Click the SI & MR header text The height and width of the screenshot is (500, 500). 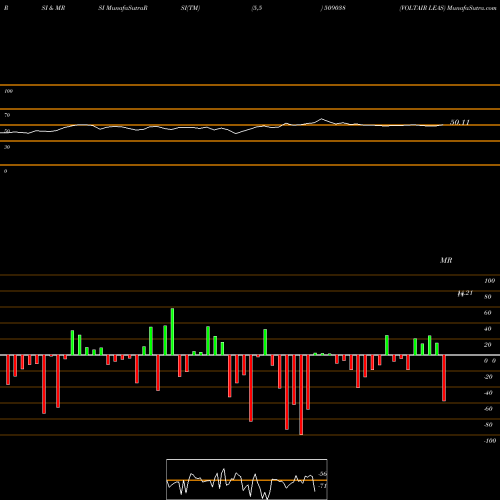(53, 8)
